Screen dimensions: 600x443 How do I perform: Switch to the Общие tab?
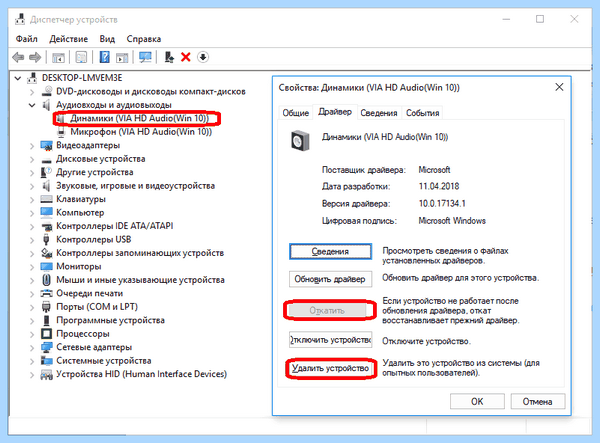295,113
